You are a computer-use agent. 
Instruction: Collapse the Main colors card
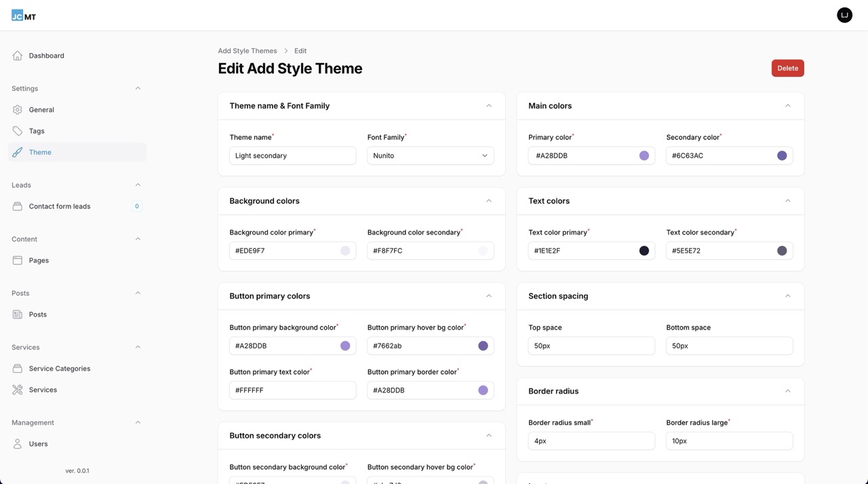pyautogui.click(x=787, y=105)
